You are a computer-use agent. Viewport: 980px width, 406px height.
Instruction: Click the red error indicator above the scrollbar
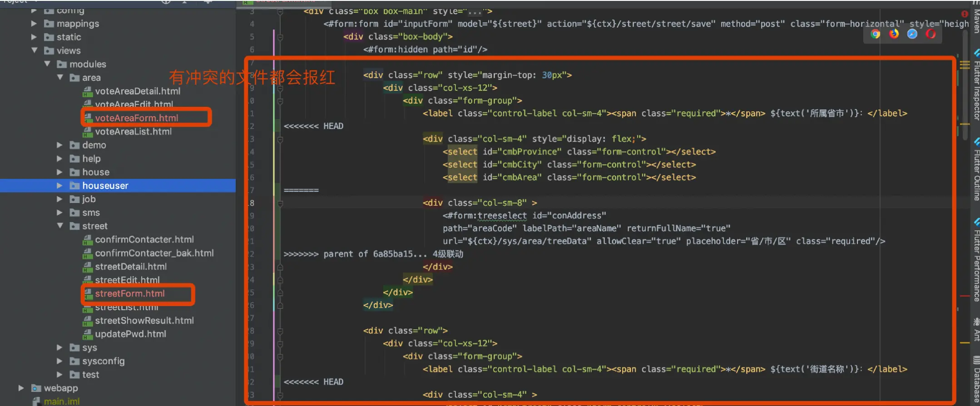click(x=965, y=14)
